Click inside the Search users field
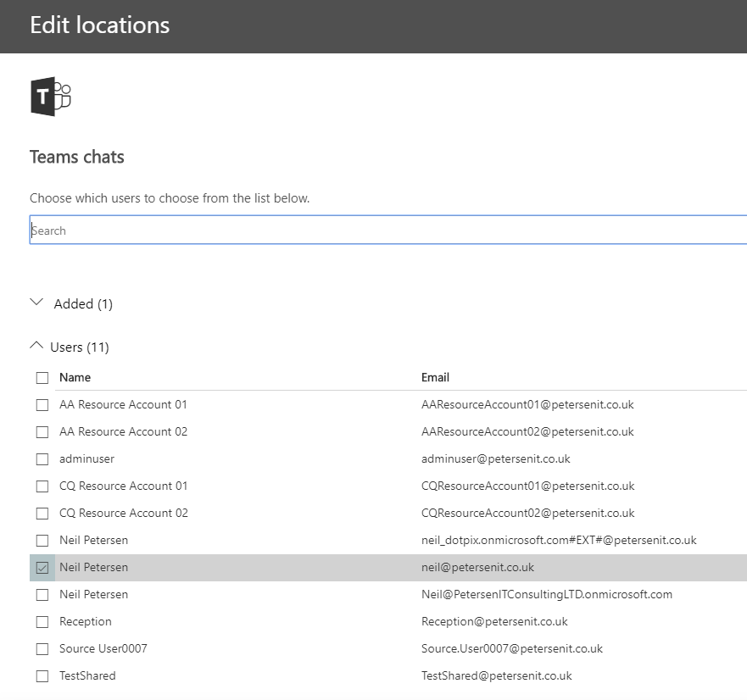 click(387, 230)
